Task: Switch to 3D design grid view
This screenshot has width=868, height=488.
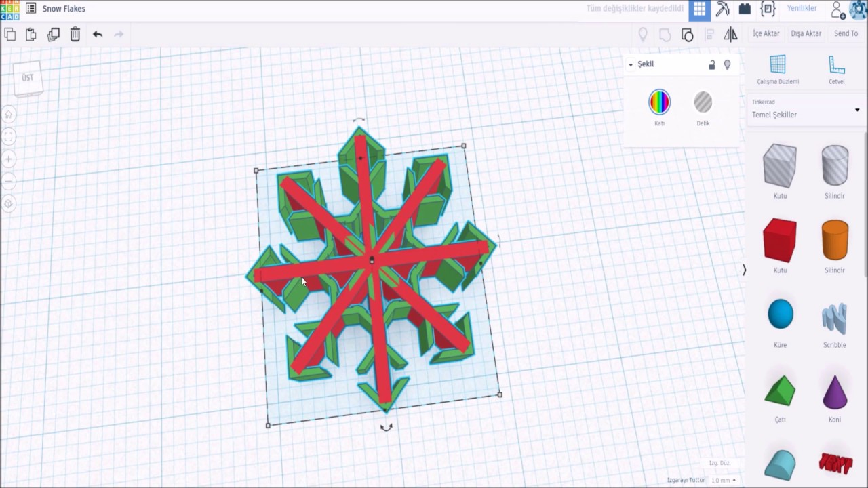Action: 699,9
